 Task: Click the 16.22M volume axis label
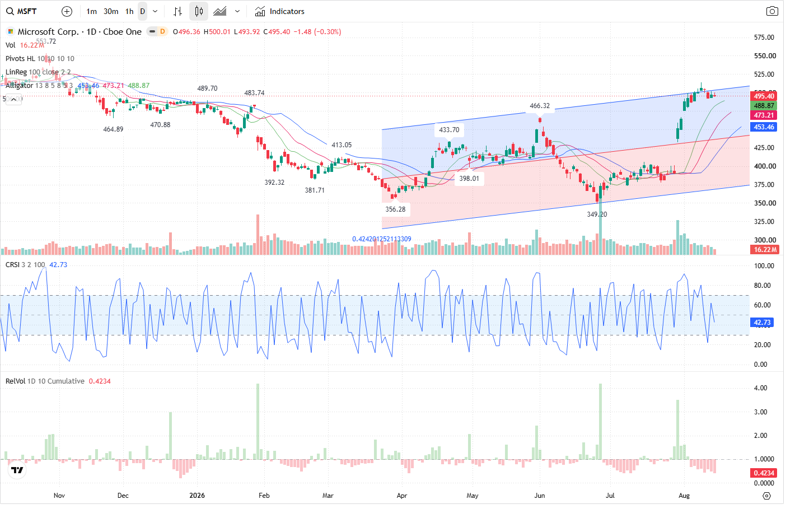point(765,250)
